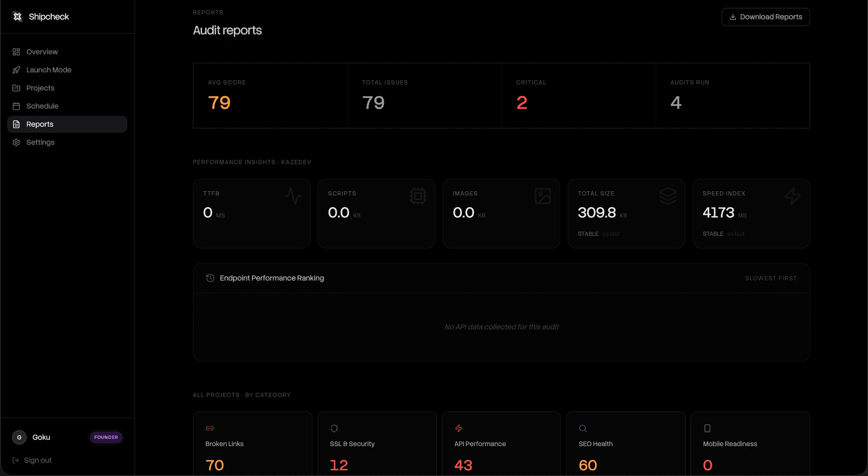868x476 pixels.
Task: Click the TTFB waveform icon
Action: (x=293, y=196)
